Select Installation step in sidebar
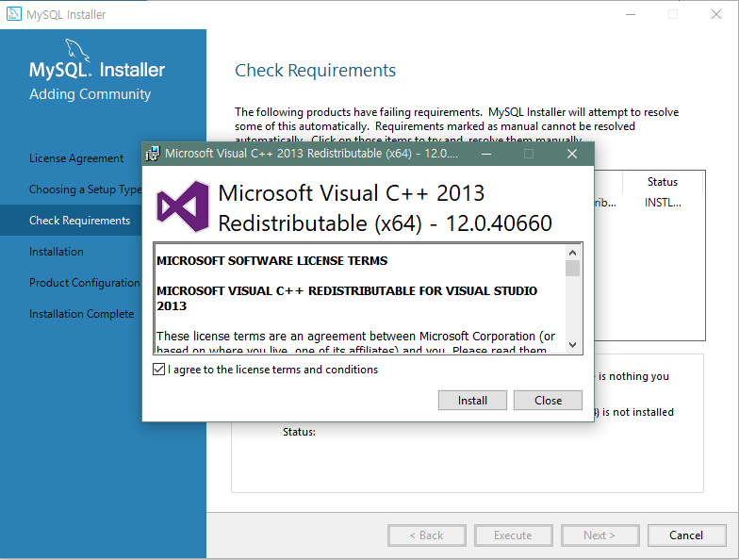The width and height of the screenshot is (739, 560). 57,251
